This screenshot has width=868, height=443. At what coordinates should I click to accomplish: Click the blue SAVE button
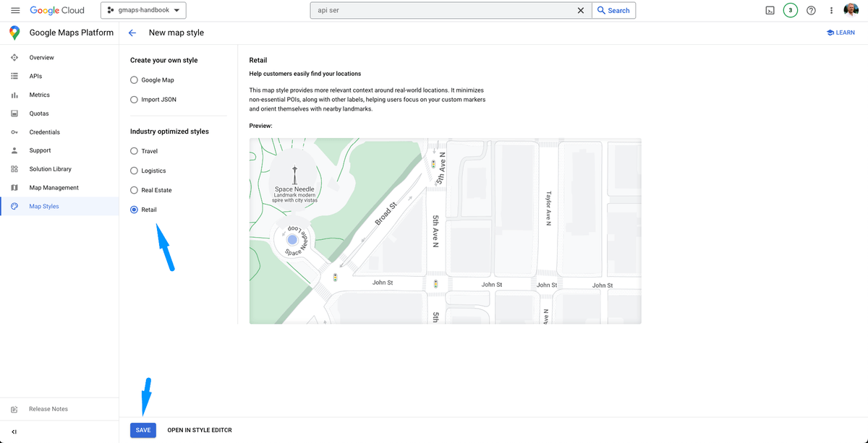pos(143,430)
